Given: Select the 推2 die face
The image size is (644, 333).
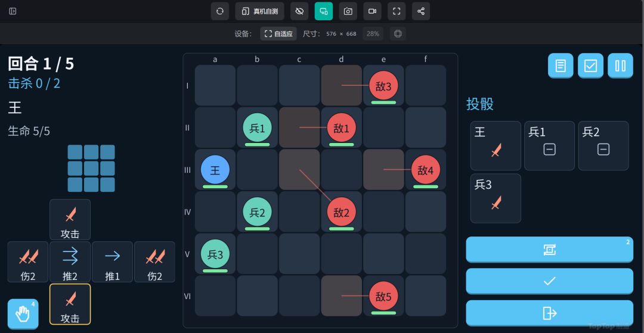Looking at the screenshot, I should point(70,262).
